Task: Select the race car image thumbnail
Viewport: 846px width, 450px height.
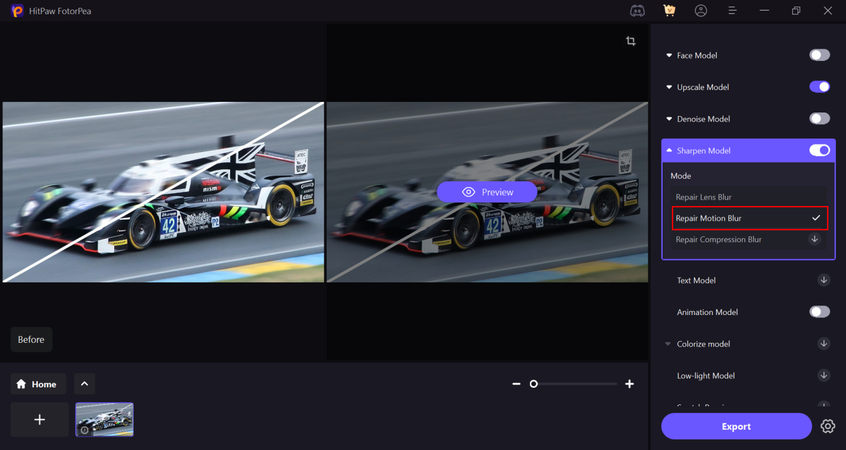Action: click(x=105, y=419)
